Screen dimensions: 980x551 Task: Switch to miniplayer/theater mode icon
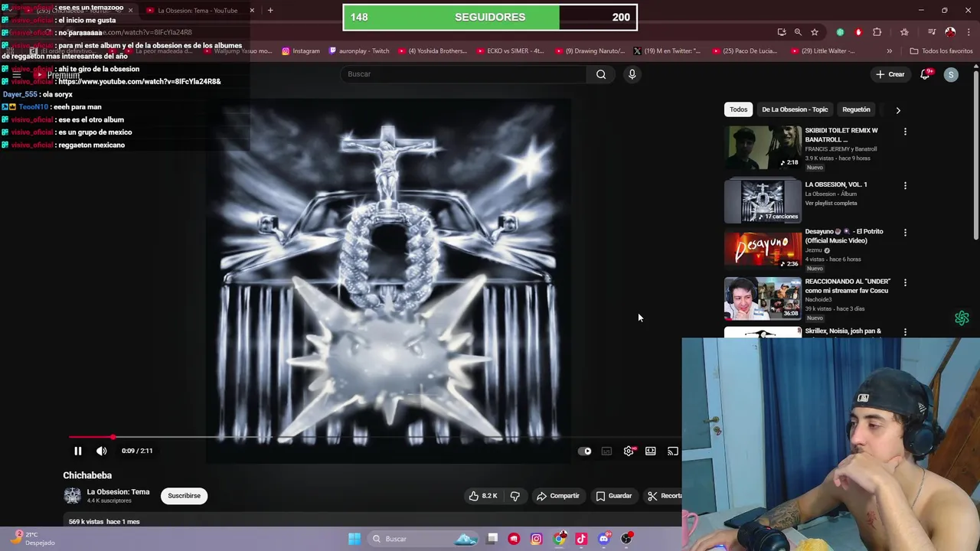(x=650, y=452)
